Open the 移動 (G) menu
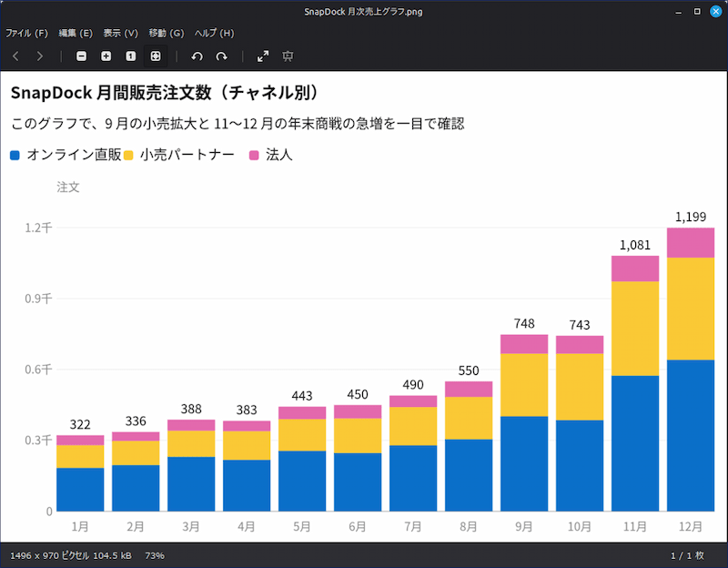 click(x=167, y=33)
